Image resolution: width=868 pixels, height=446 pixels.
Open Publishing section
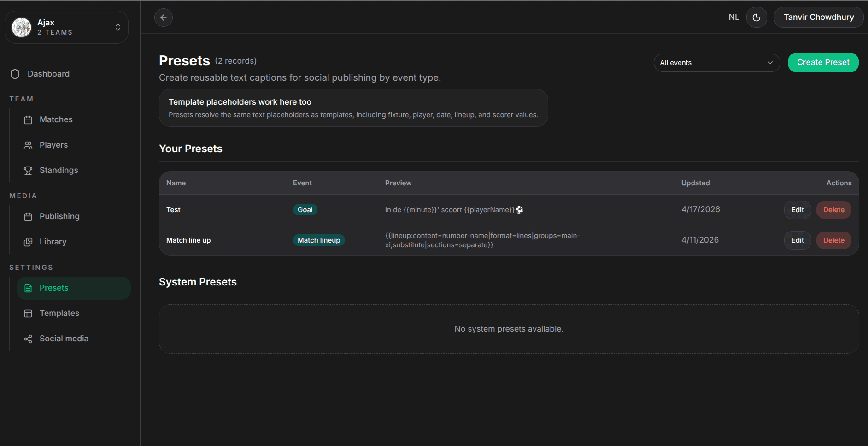pyautogui.click(x=59, y=216)
